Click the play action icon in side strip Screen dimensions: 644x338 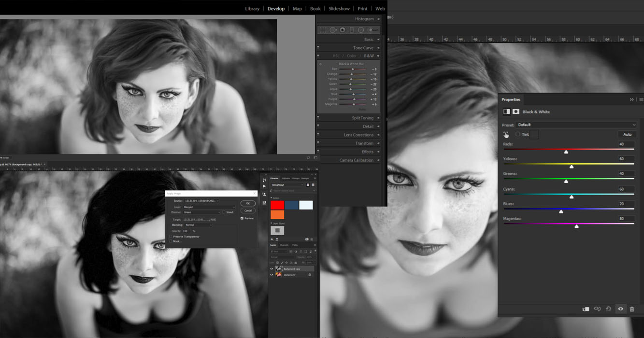[x=264, y=186]
